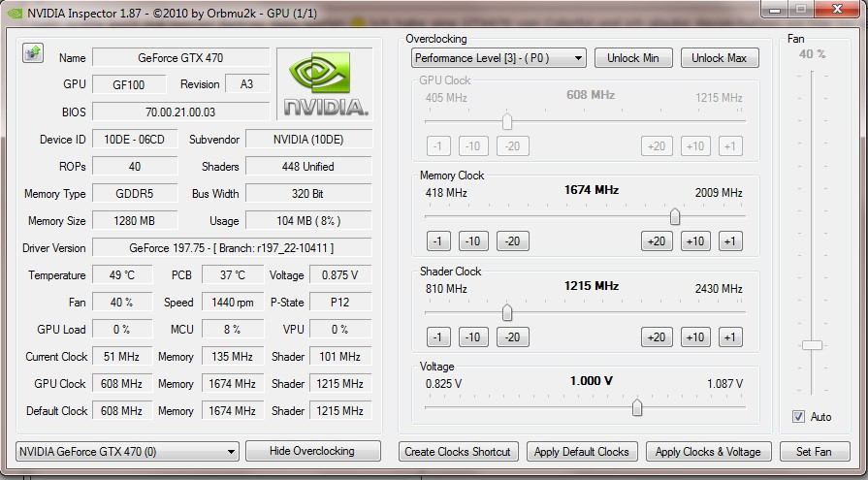Click Apply Clocks & Voltage button
The height and width of the screenshot is (480, 868).
point(708,452)
